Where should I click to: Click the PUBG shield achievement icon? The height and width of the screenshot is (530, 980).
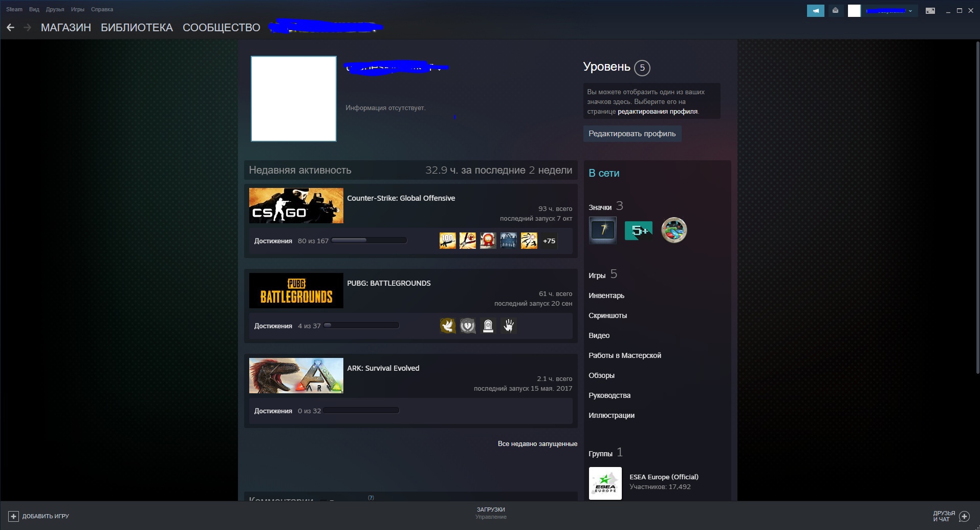tap(468, 326)
